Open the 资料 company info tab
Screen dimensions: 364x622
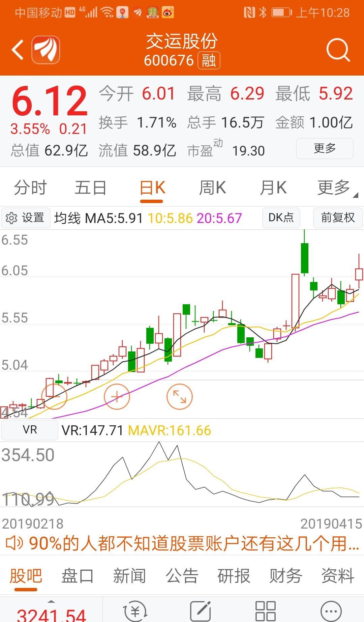pos(338,576)
